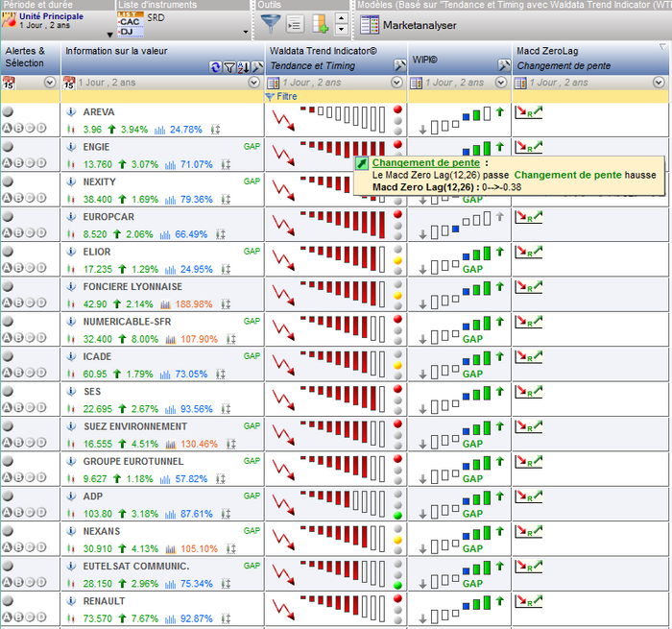This screenshot has width=672, height=629.
Task: Open the funnel filter tool in Outils
Action: click(271, 24)
